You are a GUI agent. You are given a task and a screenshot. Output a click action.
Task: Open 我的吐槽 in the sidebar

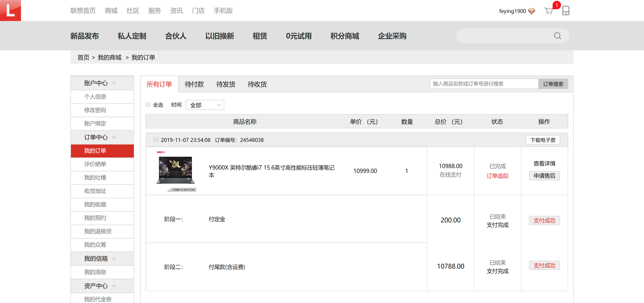(x=102, y=178)
